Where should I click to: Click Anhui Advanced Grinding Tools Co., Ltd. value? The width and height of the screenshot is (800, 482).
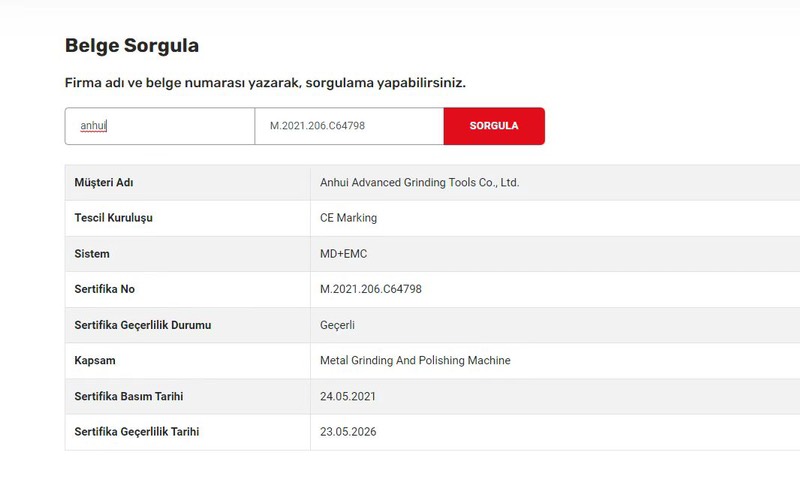(419, 183)
